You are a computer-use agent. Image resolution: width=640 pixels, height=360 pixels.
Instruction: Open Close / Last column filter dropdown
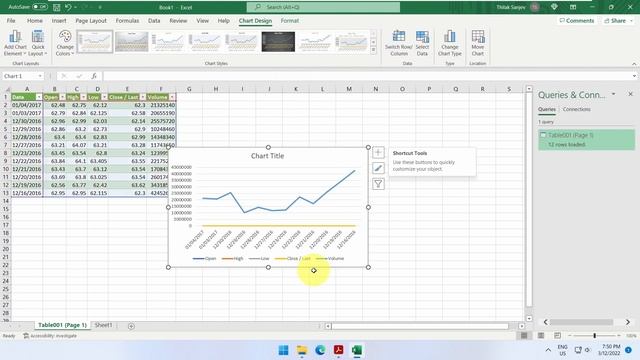(142, 97)
